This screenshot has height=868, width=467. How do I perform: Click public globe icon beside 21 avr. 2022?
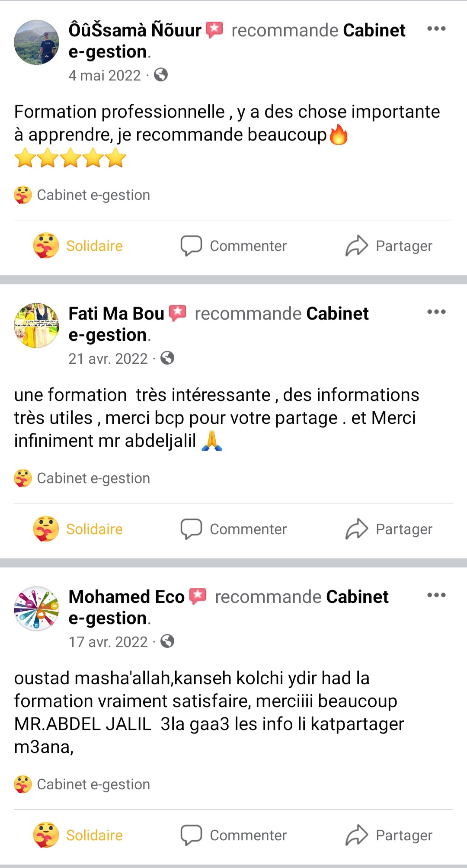167,358
